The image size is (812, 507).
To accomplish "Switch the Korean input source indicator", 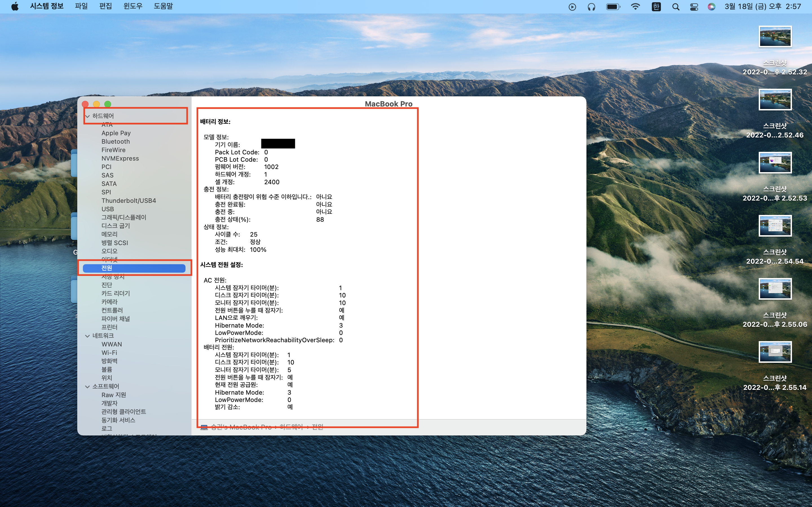I will pyautogui.click(x=656, y=7).
